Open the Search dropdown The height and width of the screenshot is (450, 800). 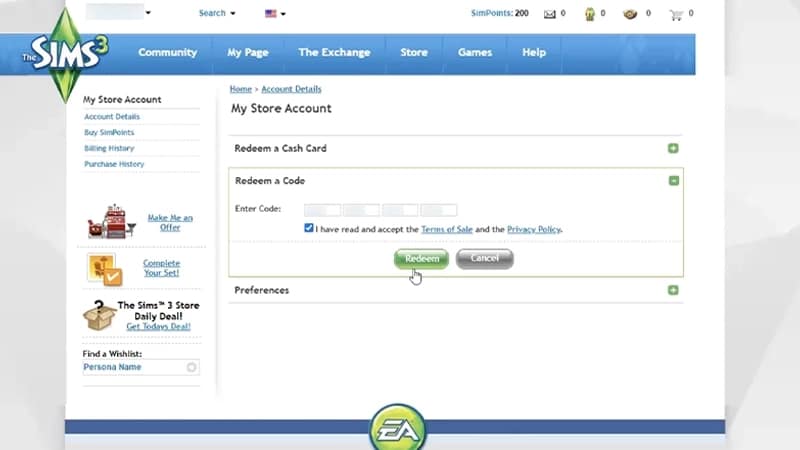(217, 13)
